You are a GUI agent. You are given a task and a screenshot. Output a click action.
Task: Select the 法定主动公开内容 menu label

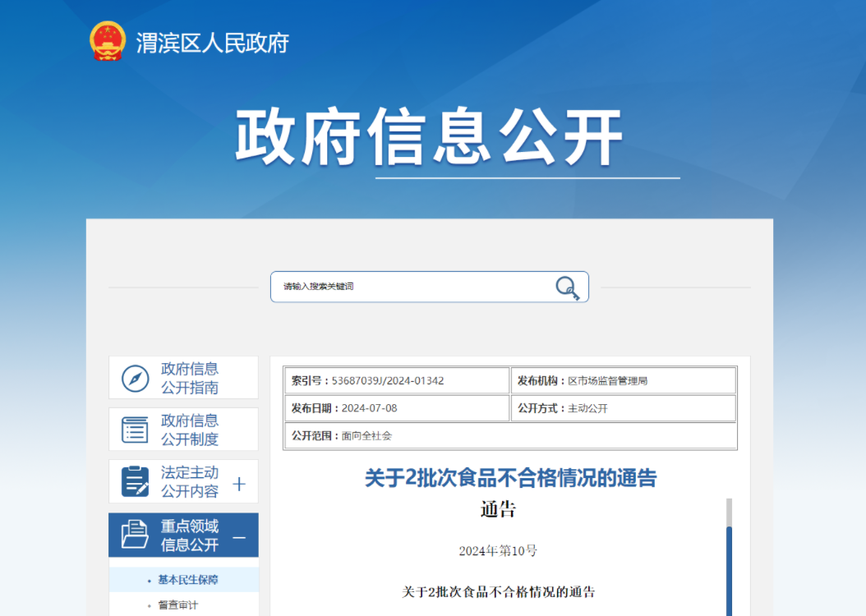point(190,482)
